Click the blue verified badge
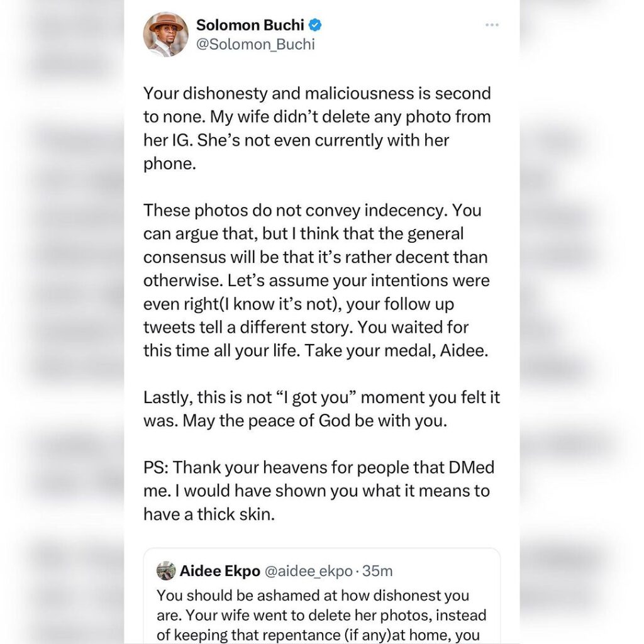 coord(316,25)
